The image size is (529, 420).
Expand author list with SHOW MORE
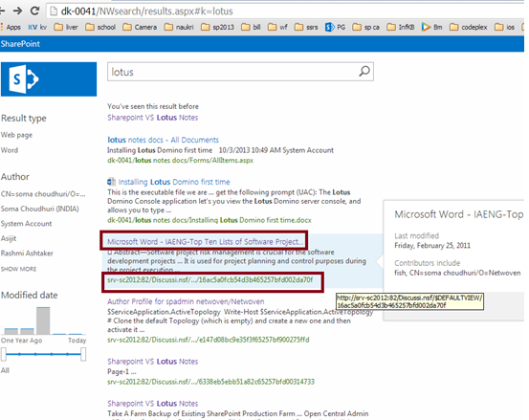(x=18, y=269)
